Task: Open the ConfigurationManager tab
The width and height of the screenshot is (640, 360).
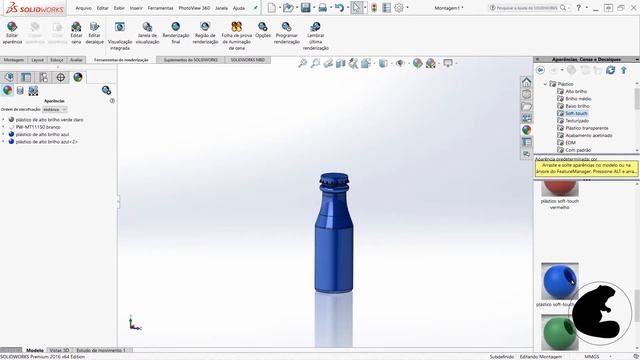Action: pos(43,77)
